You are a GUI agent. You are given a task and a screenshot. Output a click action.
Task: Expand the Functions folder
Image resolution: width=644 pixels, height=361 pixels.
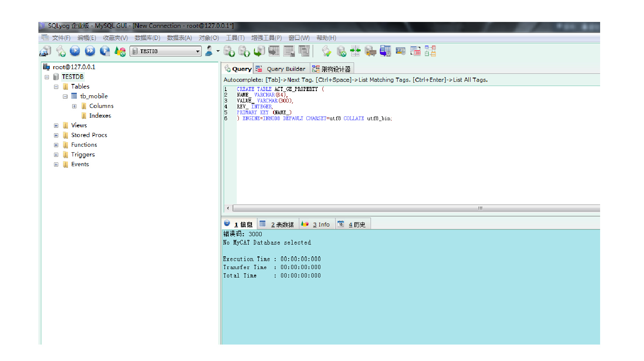(x=56, y=145)
